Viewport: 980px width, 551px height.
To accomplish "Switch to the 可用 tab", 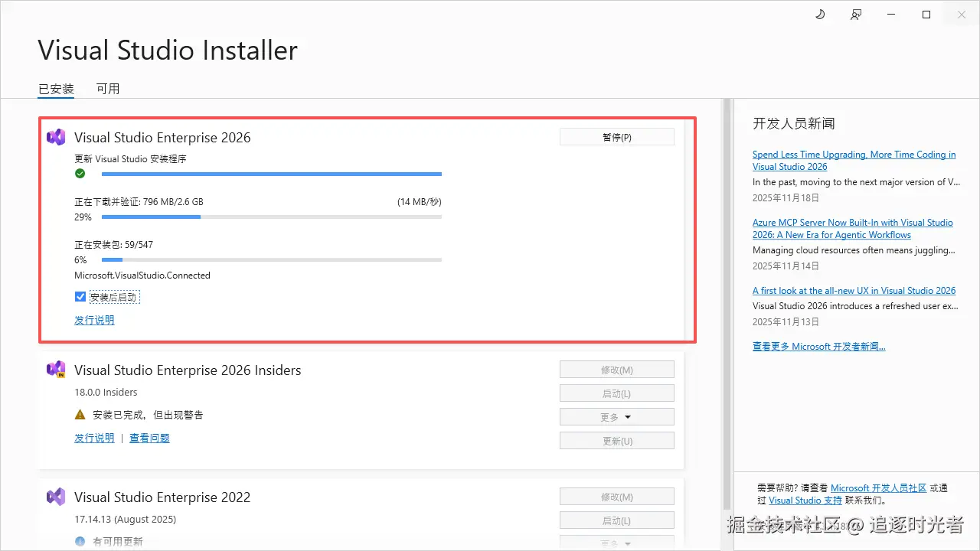I will click(x=108, y=89).
